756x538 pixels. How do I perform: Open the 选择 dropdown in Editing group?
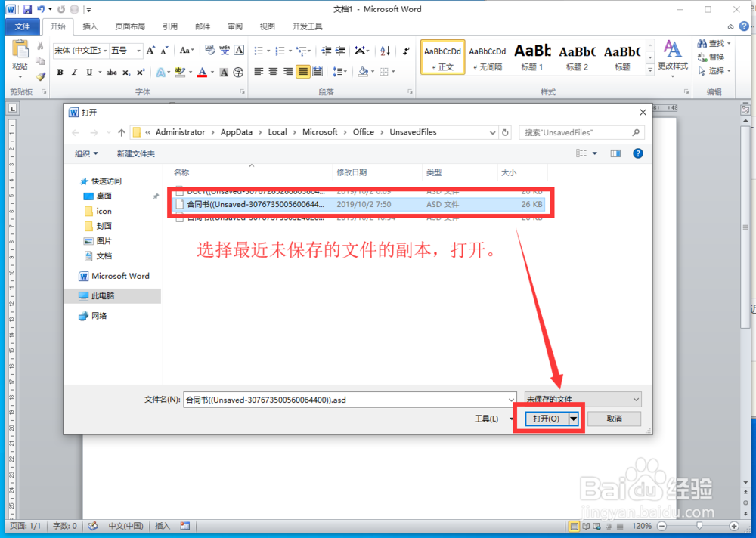point(714,70)
